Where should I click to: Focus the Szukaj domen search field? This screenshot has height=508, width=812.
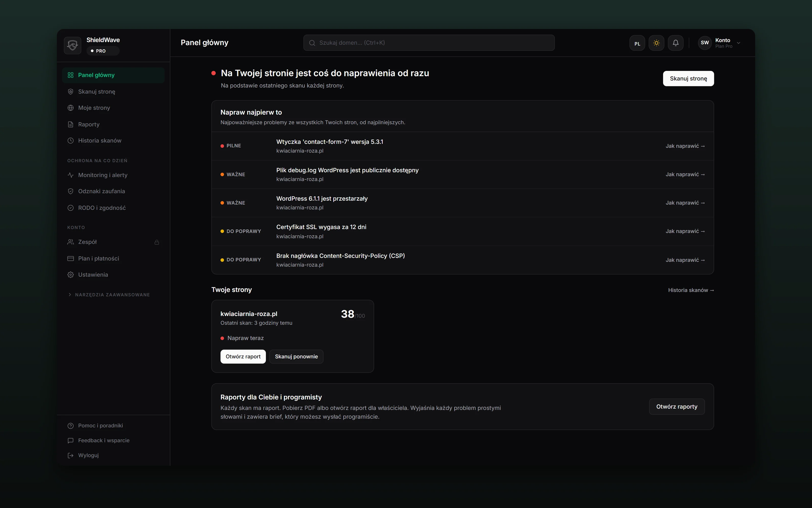click(429, 43)
